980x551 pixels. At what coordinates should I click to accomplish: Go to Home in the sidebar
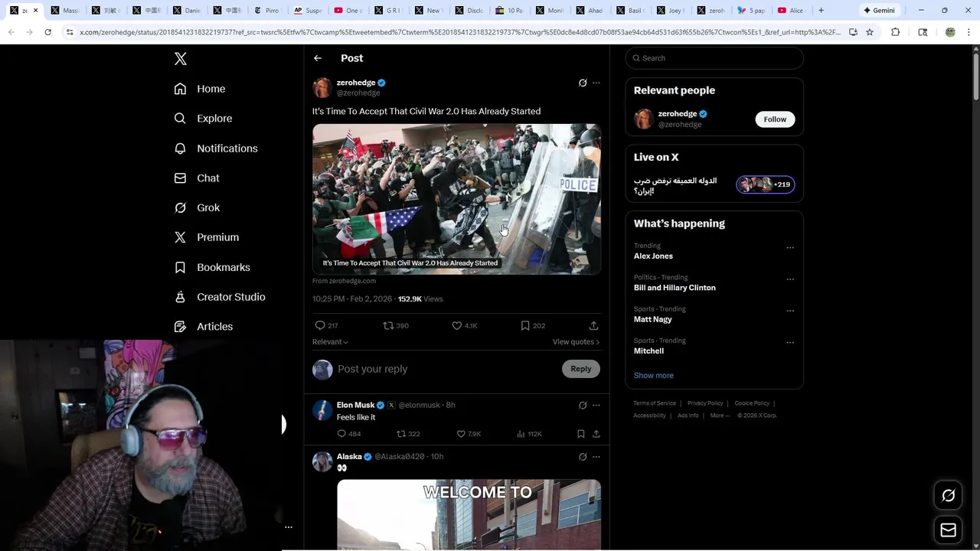coord(199,89)
